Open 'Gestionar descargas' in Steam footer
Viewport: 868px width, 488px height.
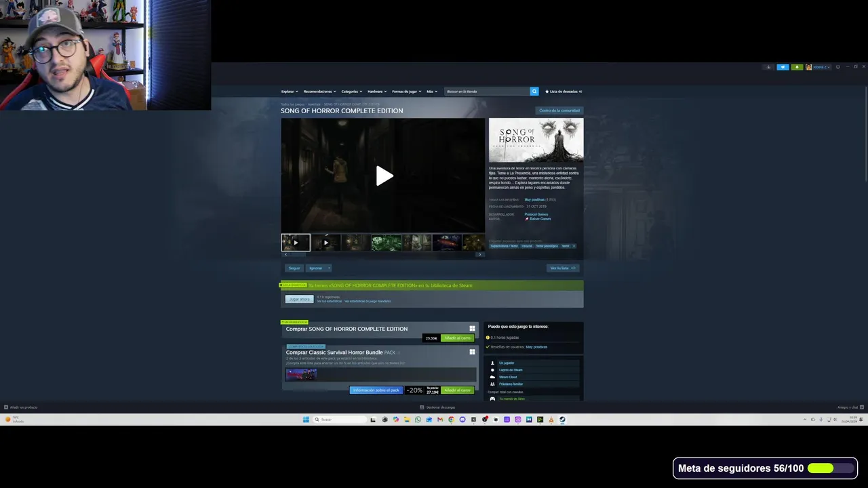[x=437, y=407]
